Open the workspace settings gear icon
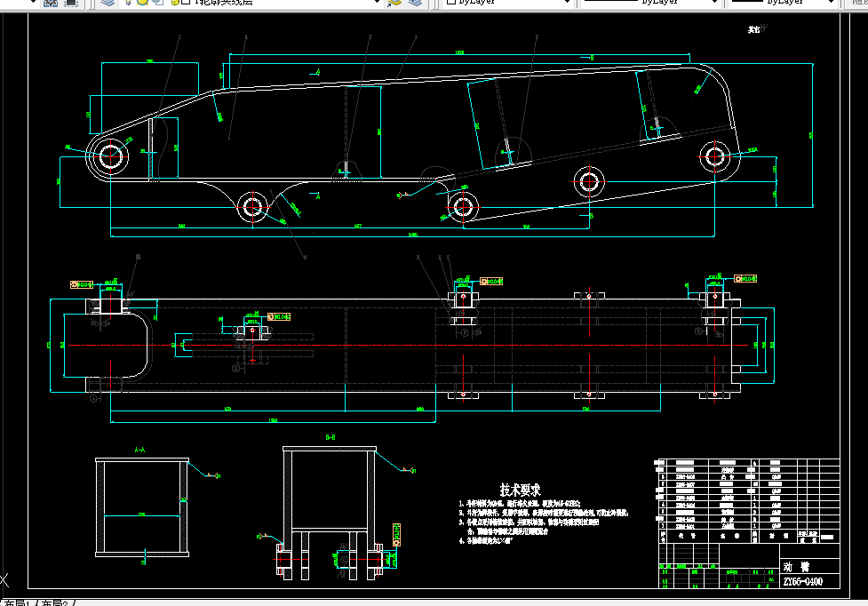Viewport: 868px width, 606px height. pos(51,2)
